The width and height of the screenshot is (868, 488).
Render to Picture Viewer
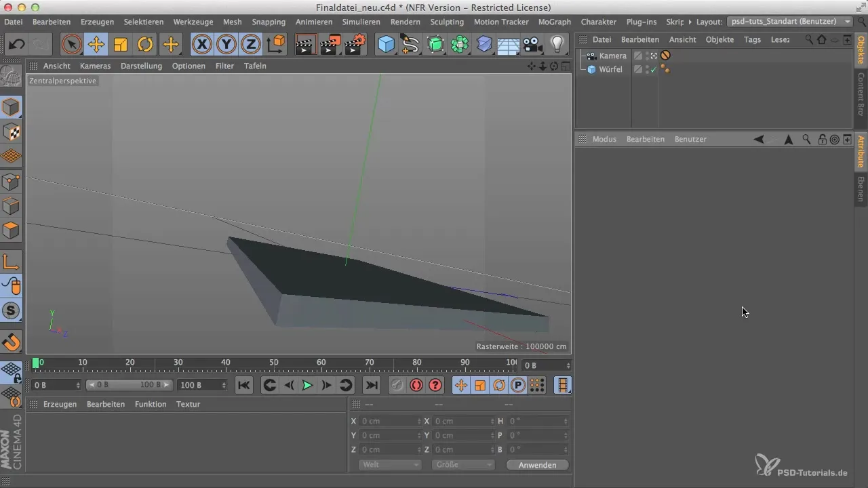tap(330, 45)
